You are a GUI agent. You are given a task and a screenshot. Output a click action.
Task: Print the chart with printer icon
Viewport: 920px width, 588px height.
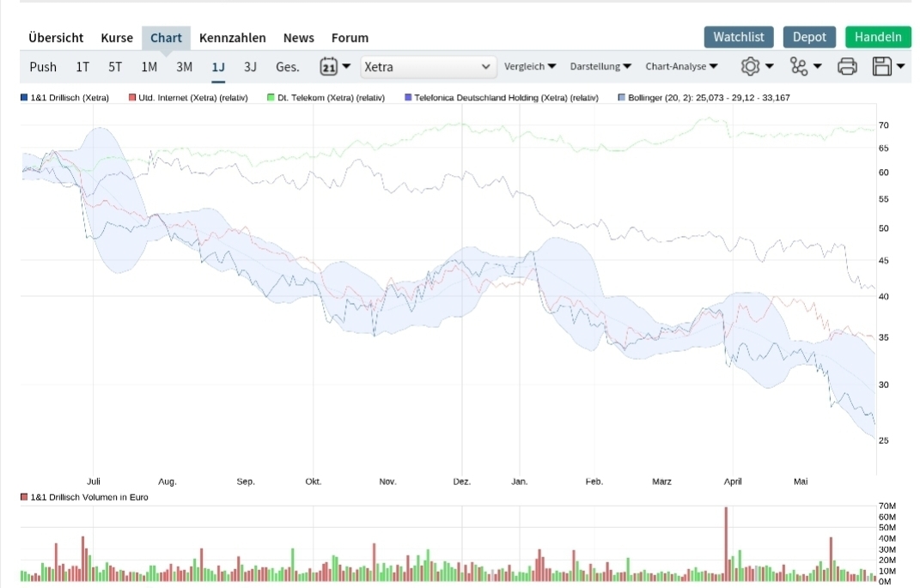click(847, 66)
